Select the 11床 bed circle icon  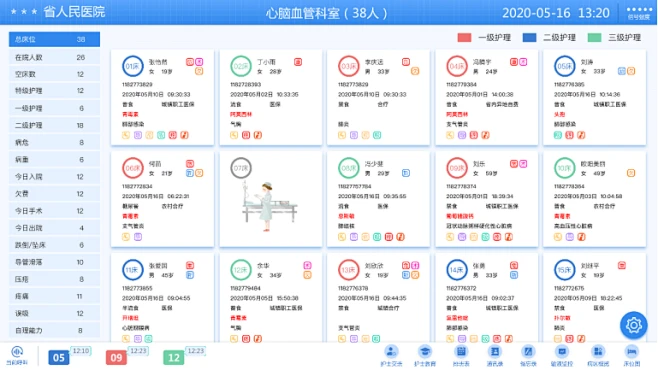[x=133, y=270]
